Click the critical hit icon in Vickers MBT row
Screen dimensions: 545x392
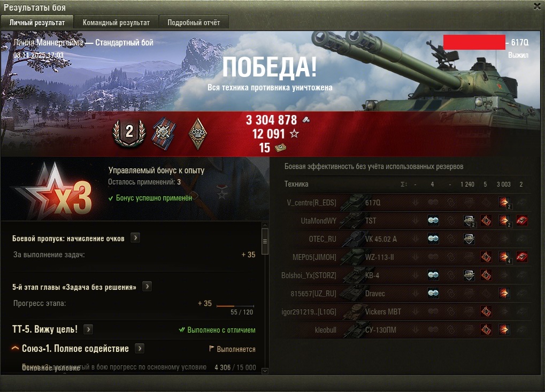coord(486,311)
